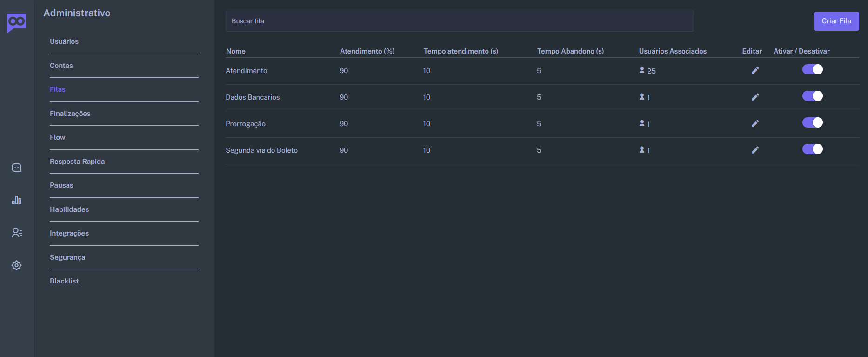Disable the Atendimento queue toggle
868x357 pixels.
813,69
